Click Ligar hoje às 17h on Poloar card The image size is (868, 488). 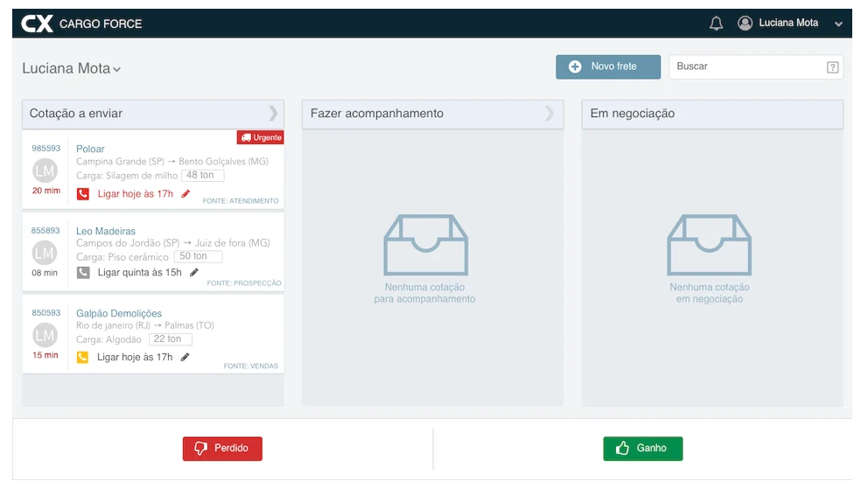pyautogui.click(x=135, y=193)
